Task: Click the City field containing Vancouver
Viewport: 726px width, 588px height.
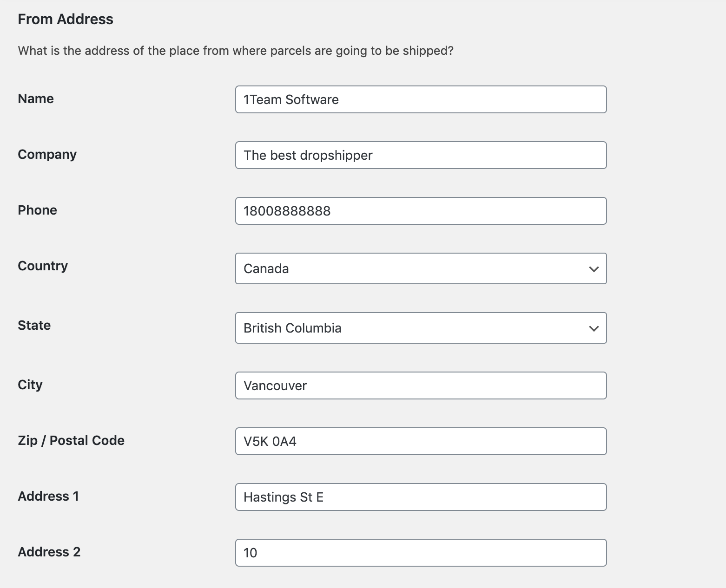Action: [x=421, y=385]
